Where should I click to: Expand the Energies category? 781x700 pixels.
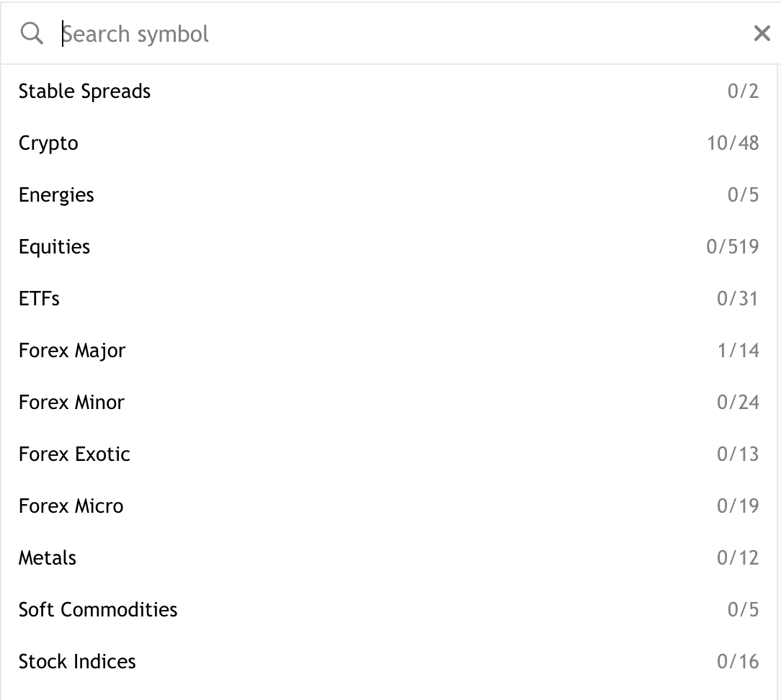pos(56,194)
